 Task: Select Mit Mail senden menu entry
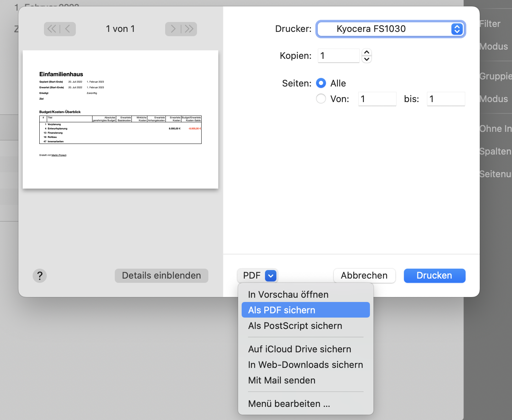[x=282, y=380]
